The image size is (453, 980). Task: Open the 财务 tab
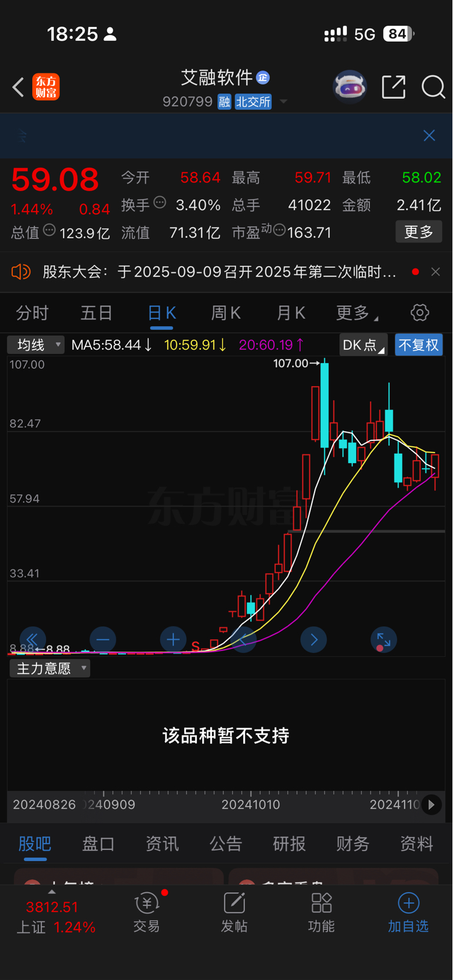[x=353, y=844]
